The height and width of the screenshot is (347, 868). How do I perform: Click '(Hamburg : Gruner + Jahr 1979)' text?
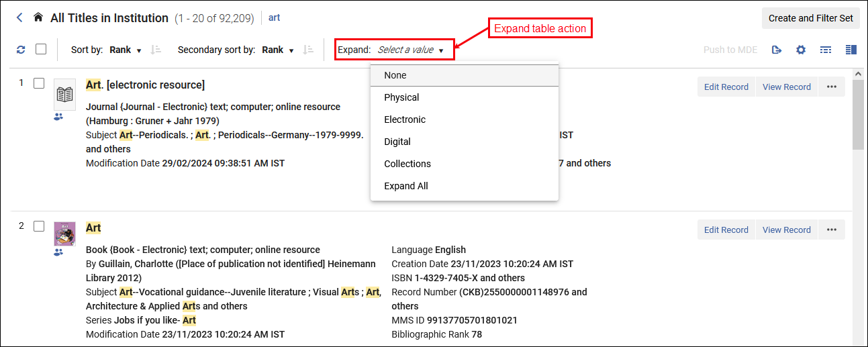click(152, 121)
